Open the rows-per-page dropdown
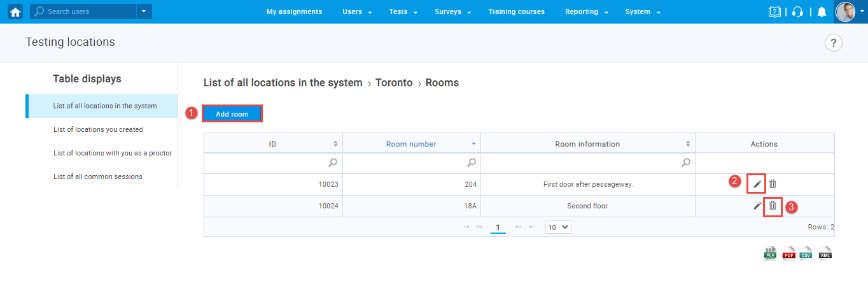The image size is (868, 295). pos(558,227)
